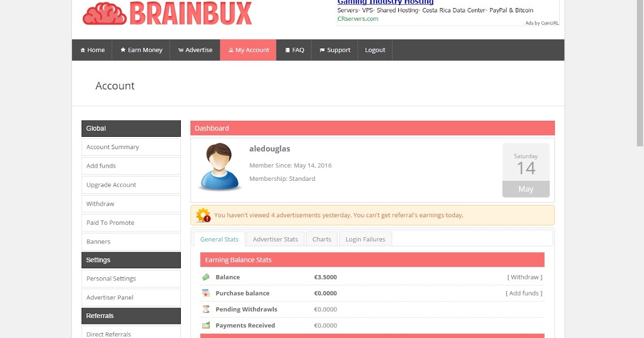Select the Login Failures tab

tap(365, 239)
